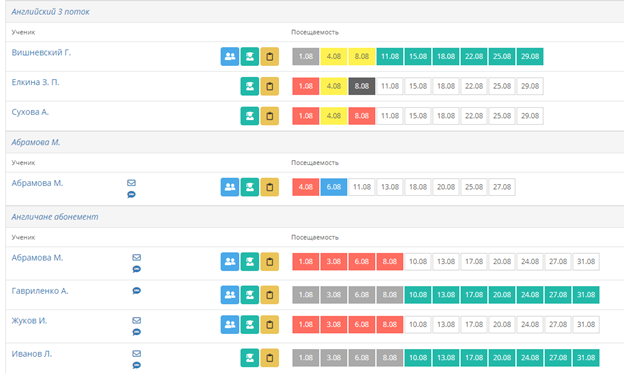The image size is (624, 373).
Task: Click chat bubble icon for Абрамова М. in Абрамова М. group
Action: point(131,195)
